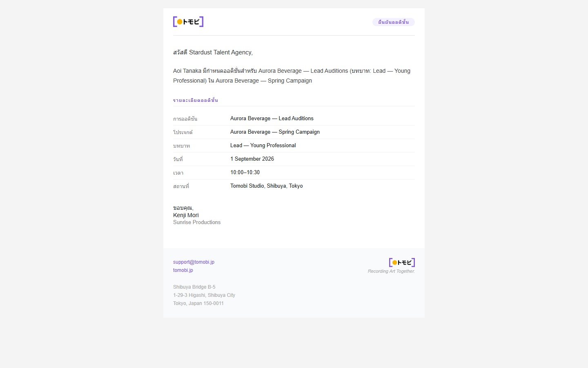Click the Tomobi logo in the header

click(188, 22)
